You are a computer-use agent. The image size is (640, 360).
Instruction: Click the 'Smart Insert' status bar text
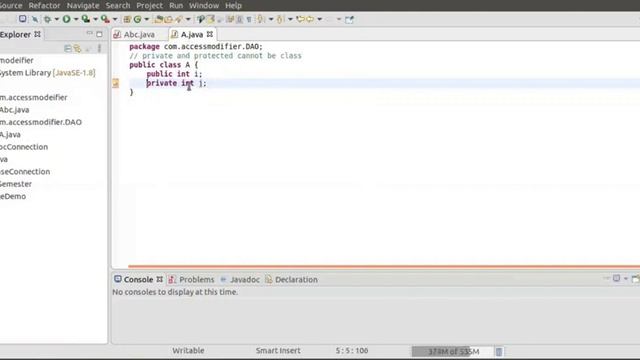(x=278, y=351)
